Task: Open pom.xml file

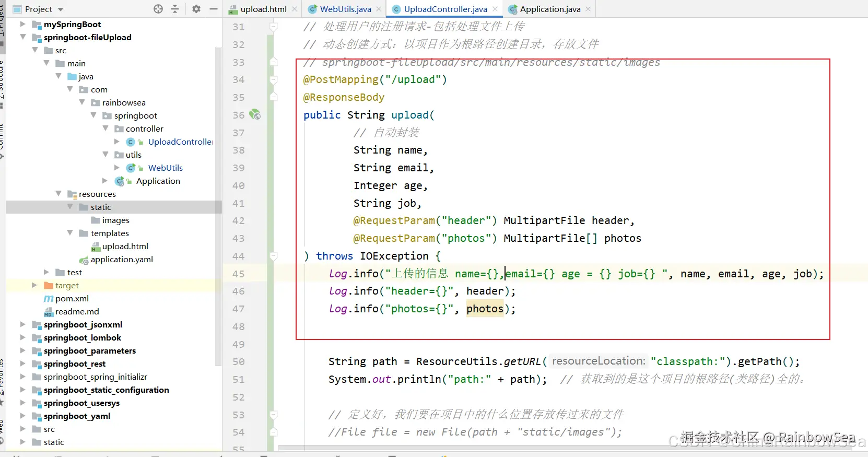Action: click(x=72, y=298)
